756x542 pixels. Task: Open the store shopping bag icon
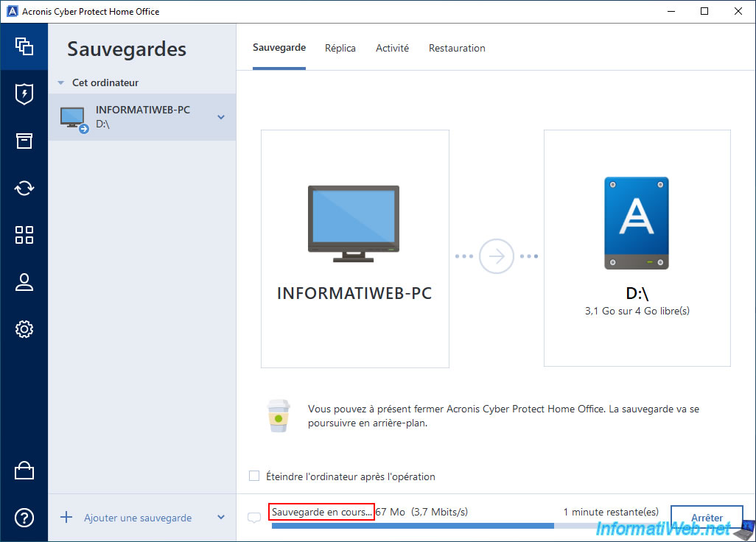coord(24,471)
